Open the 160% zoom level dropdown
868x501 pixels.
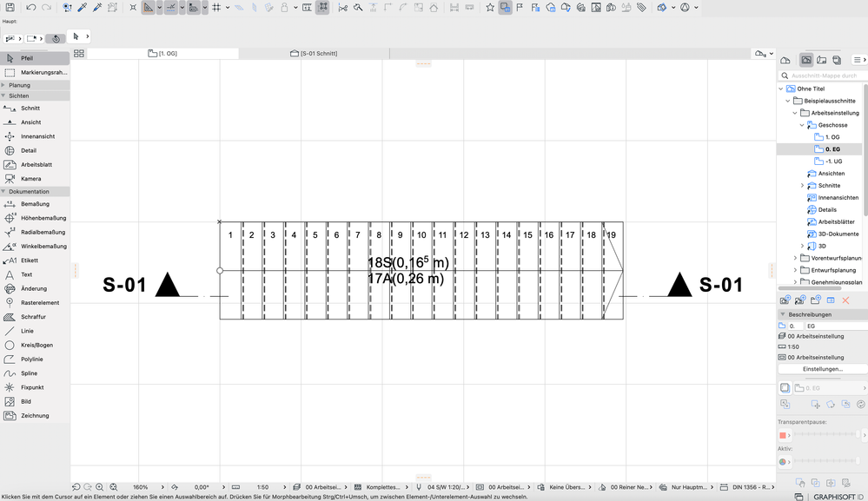pos(162,487)
